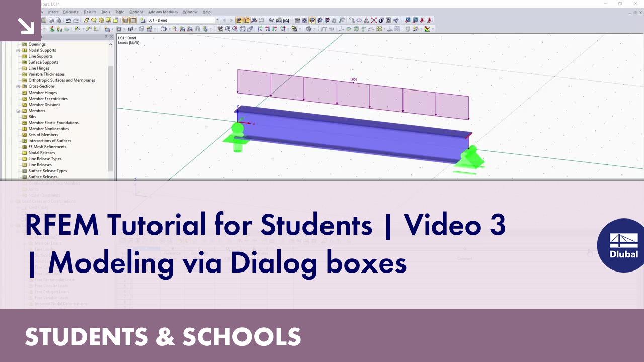Open the Add-on Modules menu
Screen dimensions: 644x362
tap(163, 12)
